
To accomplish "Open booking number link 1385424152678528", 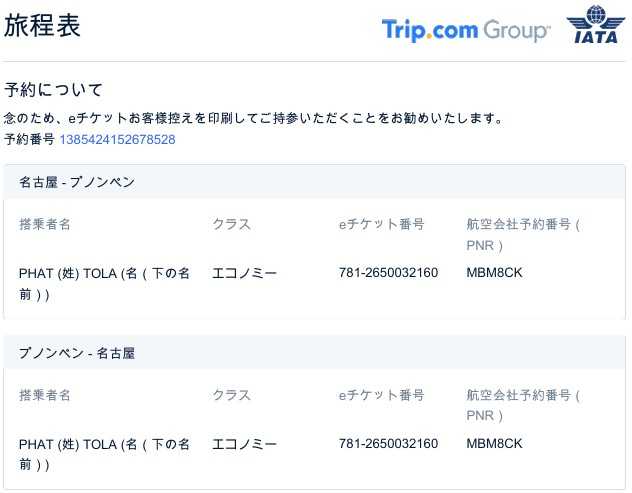I will [x=117, y=140].
